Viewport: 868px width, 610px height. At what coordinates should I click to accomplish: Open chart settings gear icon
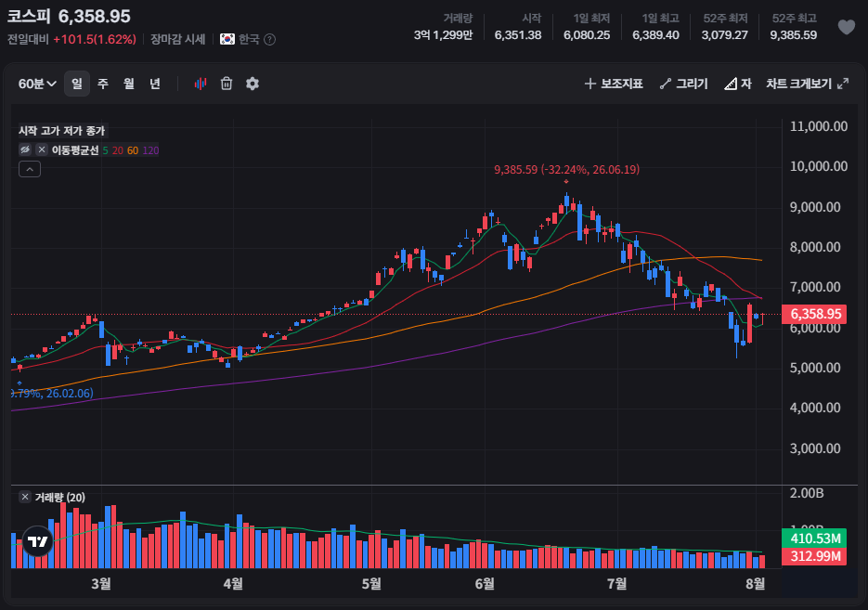pyautogui.click(x=253, y=84)
